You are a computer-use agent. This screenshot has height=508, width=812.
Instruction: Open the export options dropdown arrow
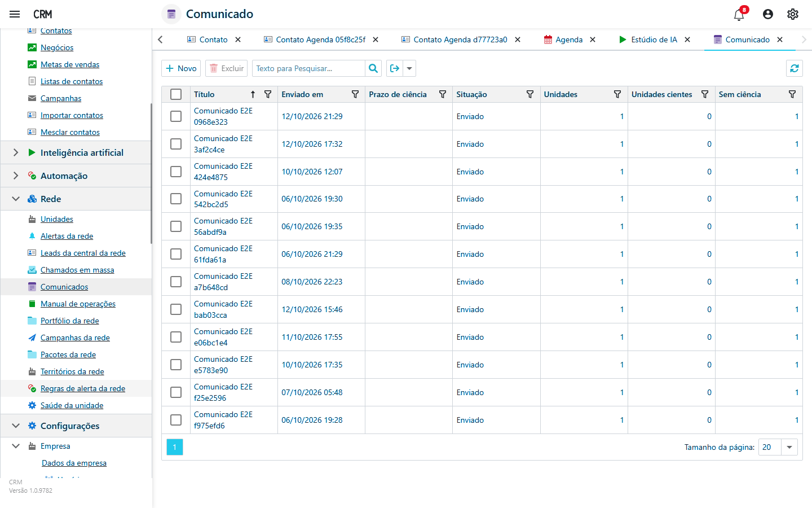[409, 68]
